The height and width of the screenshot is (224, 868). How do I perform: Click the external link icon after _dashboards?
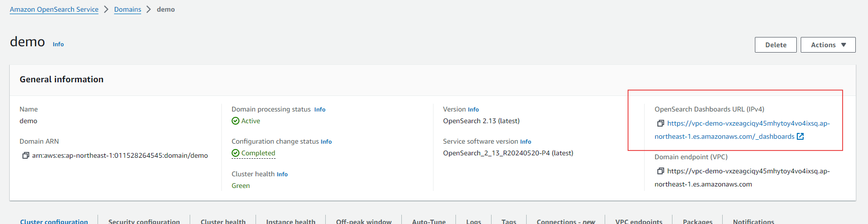(x=800, y=136)
